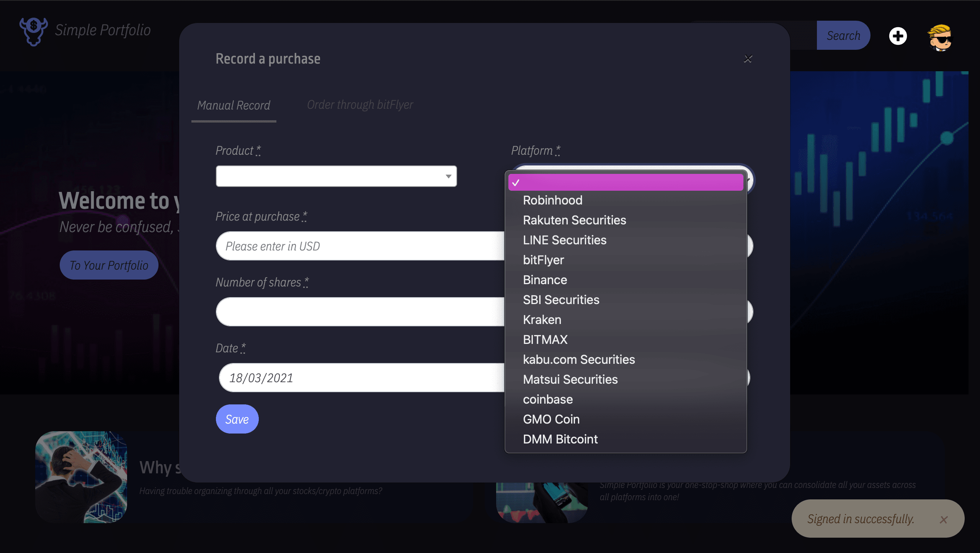
Task: Close the Record a purchase dialog
Action: coord(748,59)
